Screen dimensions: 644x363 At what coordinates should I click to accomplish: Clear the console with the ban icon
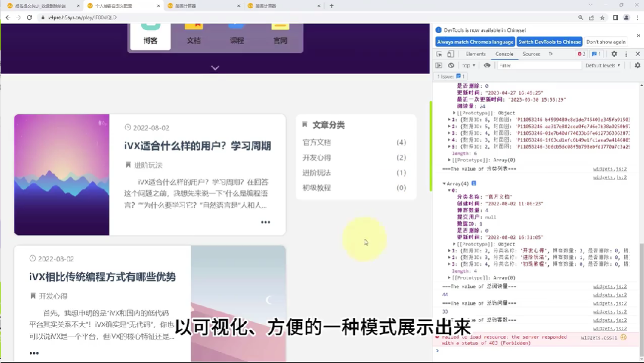451,66
